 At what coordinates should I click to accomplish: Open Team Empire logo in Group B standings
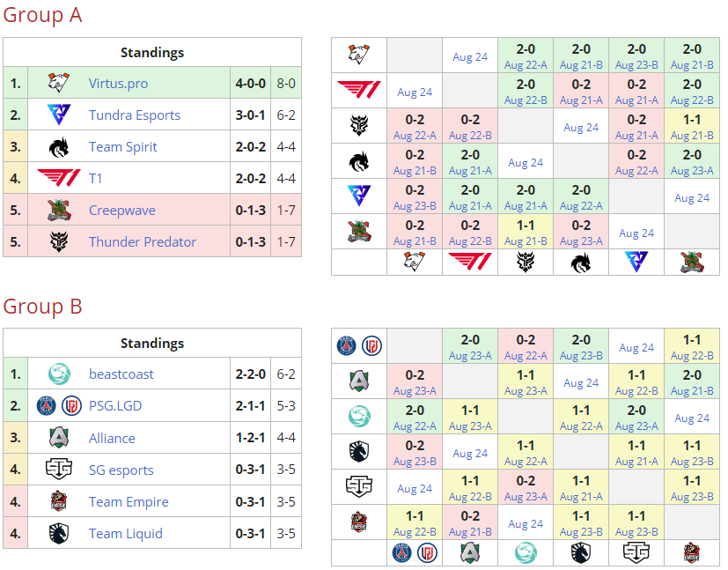(59, 501)
